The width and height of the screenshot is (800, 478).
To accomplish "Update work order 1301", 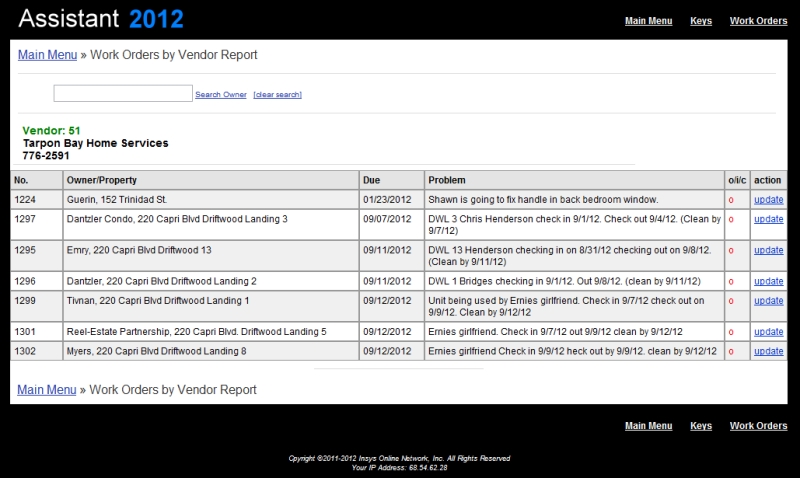I will pos(768,332).
